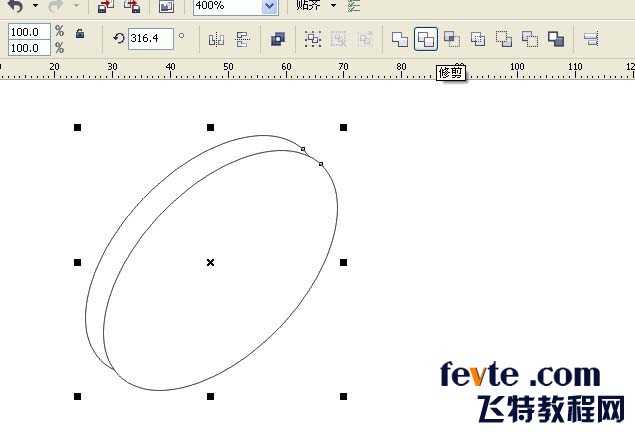
Task: Click the 316.4 rotation angle field
Action: 151,38
